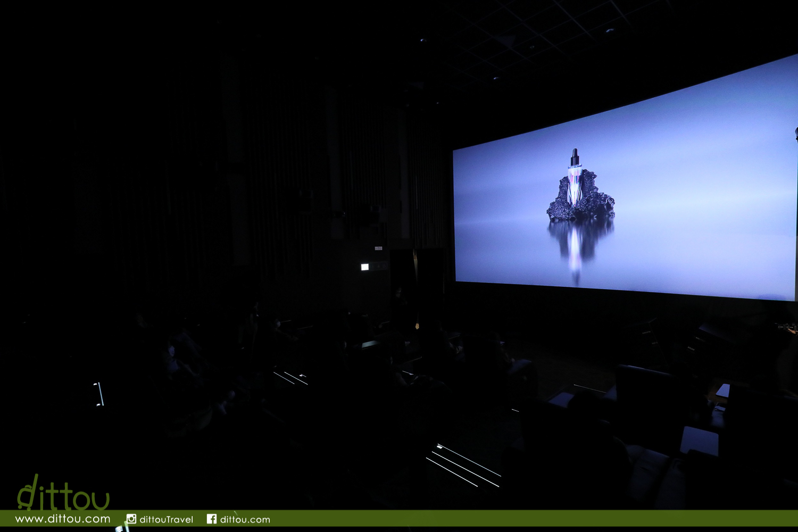
Task: Click the vertical light strip at far left
Action: (x=99, y=394)
